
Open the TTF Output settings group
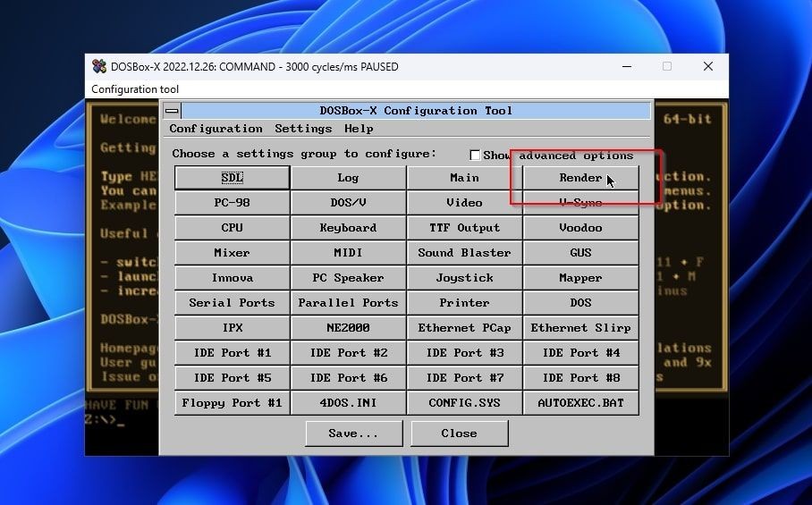point(464,228)
